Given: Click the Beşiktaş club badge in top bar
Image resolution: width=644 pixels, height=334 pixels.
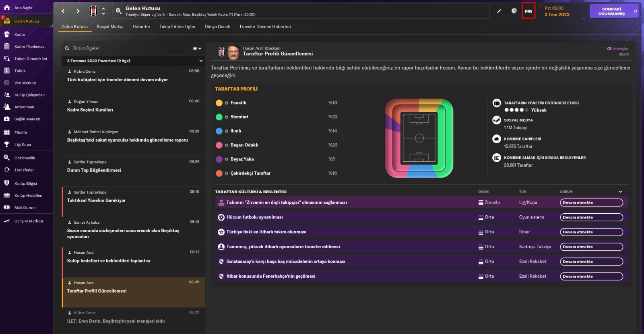Looking at the screenshot, I should (x=93, y=11).
